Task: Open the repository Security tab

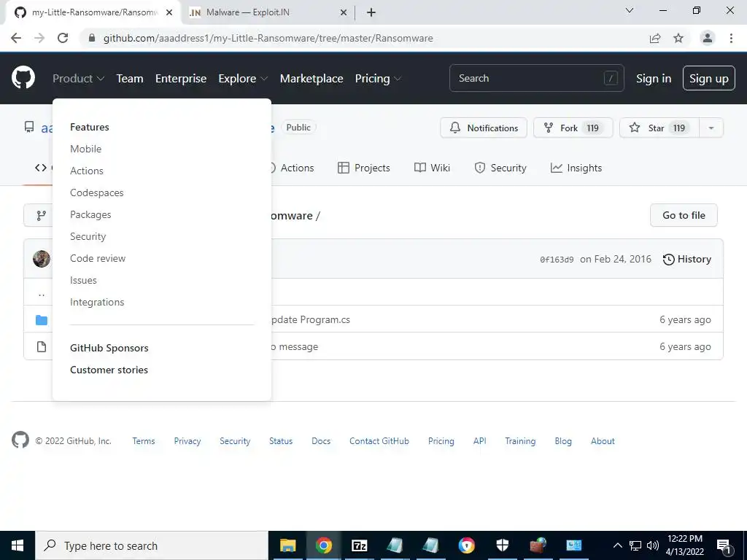Action: [x=500, y=168]
